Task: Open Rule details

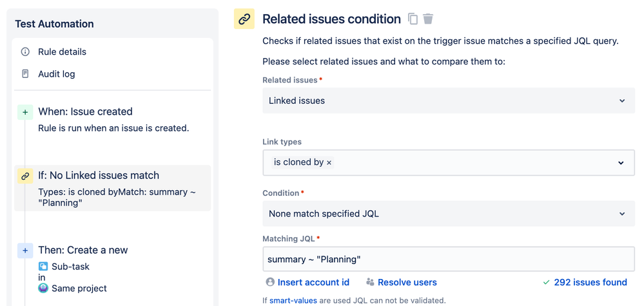Action: coord(62,52)
